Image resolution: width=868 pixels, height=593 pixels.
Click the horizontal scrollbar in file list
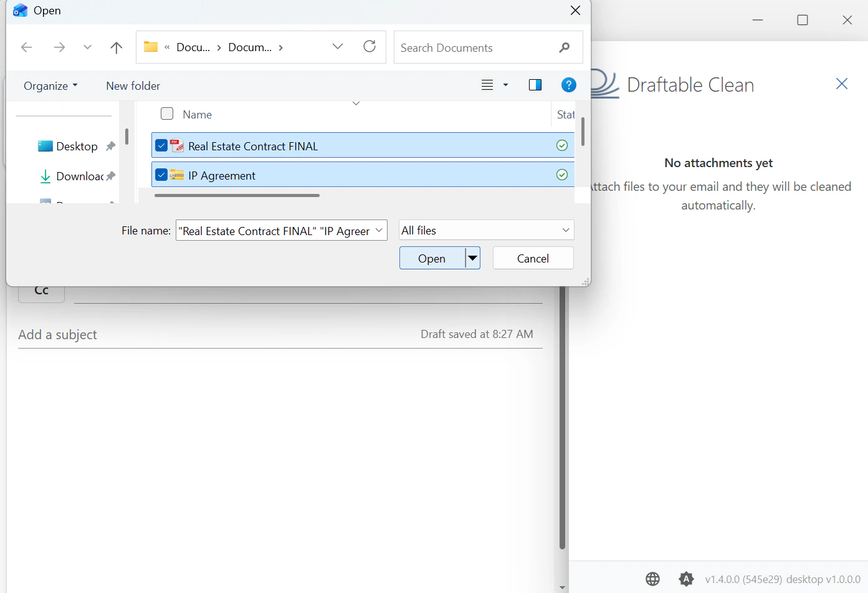[x=237, y=195]
